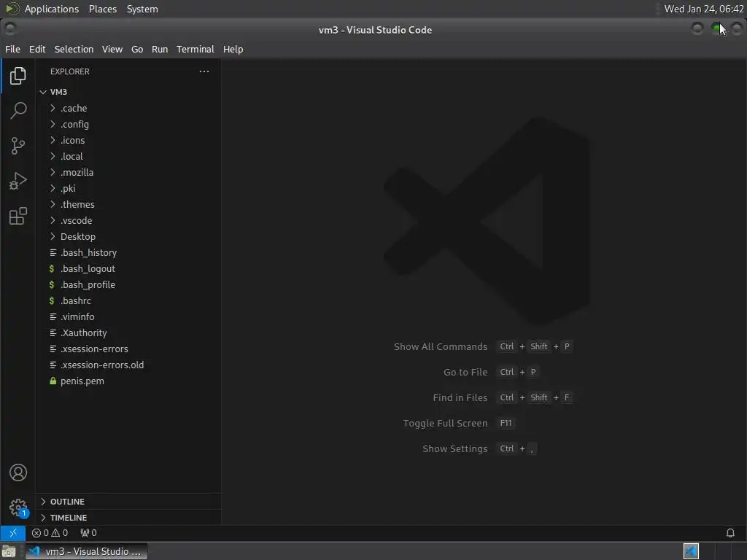Open notifications bell in status bar

click(729, 533)
